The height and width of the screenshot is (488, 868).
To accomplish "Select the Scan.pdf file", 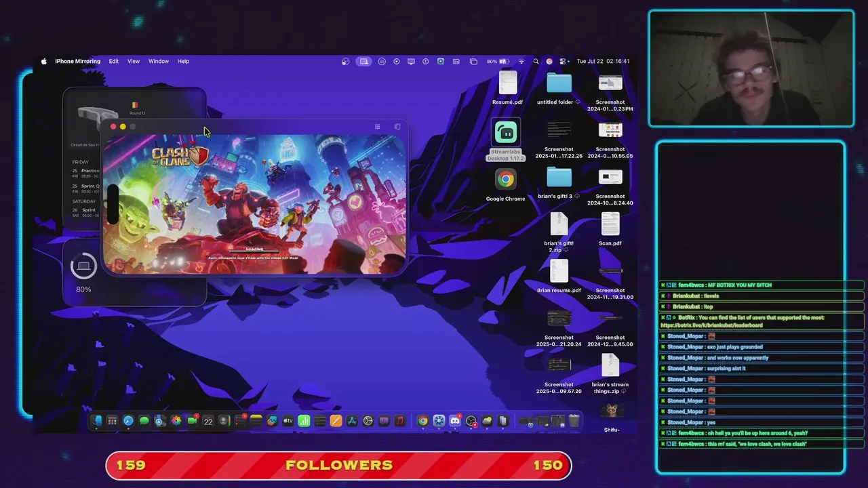I will click(610, 229).
